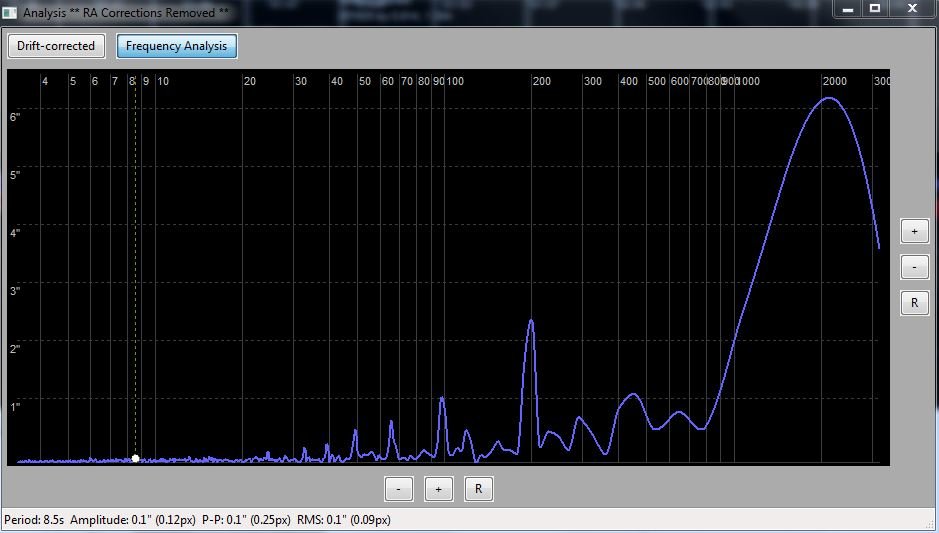
Task: Reset vertical scale with right-side R button
Action: pos(914,303)
